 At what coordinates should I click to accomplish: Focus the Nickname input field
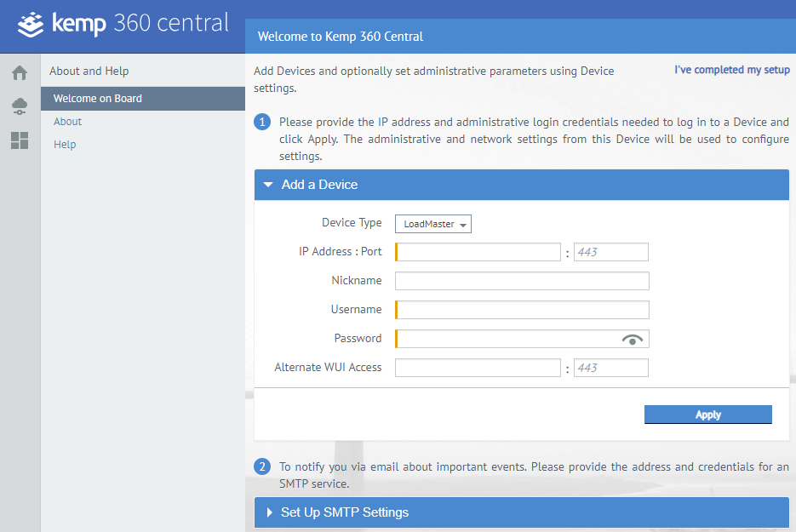pyautogui.click(x=522, y=281)
